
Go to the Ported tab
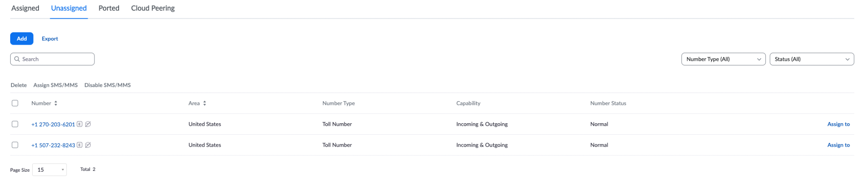(x=109, y=8)
